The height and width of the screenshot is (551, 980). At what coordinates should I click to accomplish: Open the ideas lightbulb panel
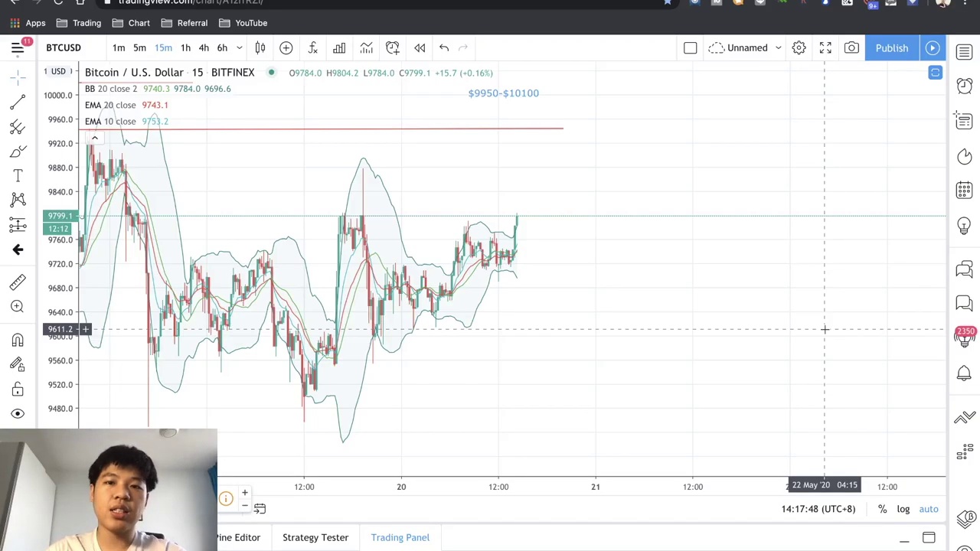964,225
